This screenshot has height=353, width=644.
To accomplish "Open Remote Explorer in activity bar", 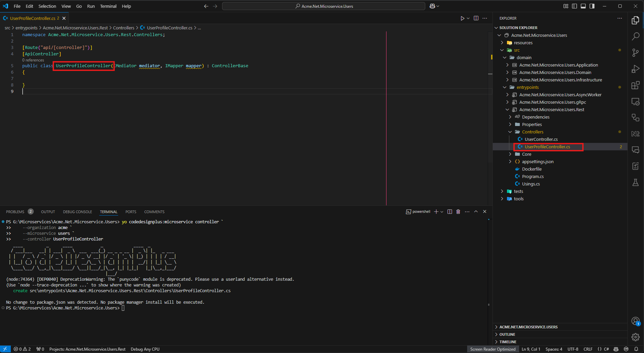I will point(636,101).
